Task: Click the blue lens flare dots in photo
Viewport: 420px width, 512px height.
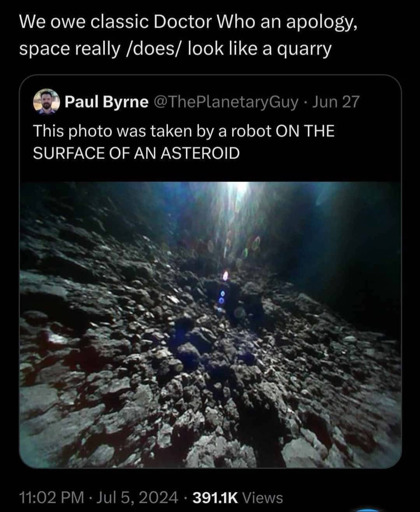Action: tap(222, 297)
